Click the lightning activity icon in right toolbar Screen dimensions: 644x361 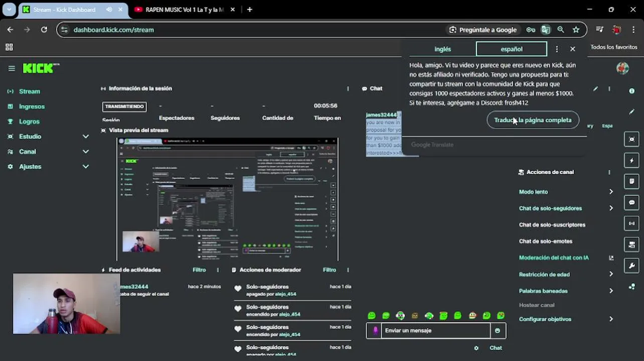631,160
